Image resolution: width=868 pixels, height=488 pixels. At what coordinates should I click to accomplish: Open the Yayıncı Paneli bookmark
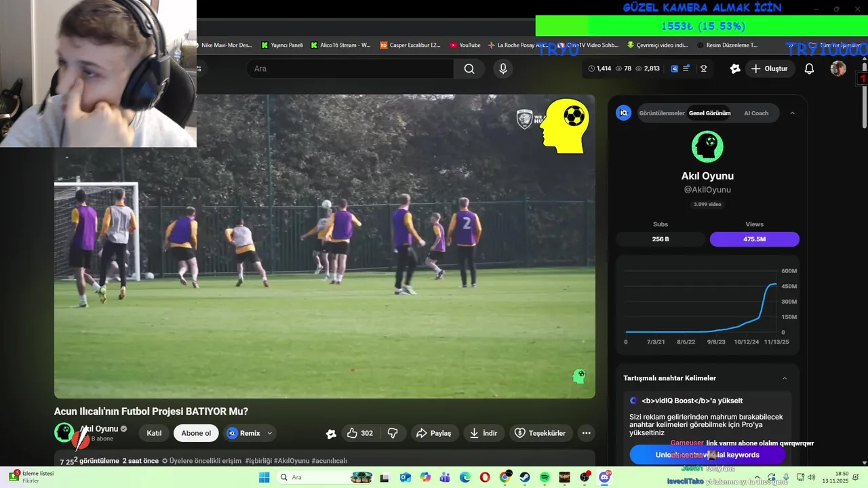[282, 45]
